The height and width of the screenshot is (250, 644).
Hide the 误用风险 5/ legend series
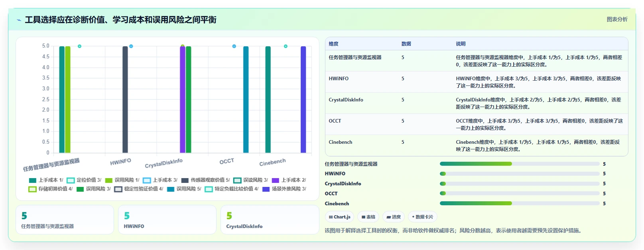pos(184,189)
